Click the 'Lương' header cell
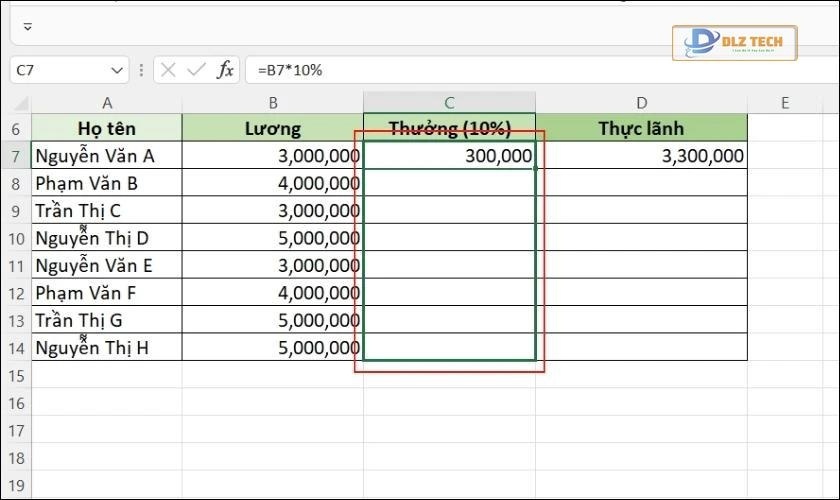 pos(273,128)
